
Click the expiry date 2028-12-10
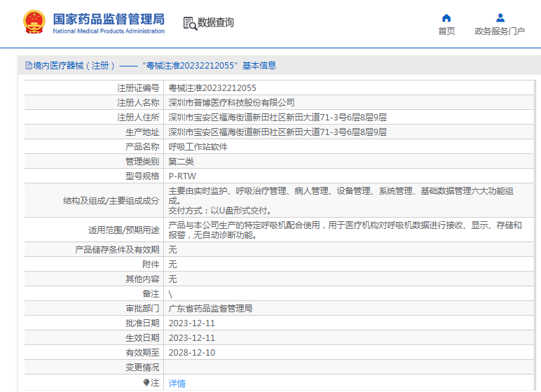[x=192, y=353]
